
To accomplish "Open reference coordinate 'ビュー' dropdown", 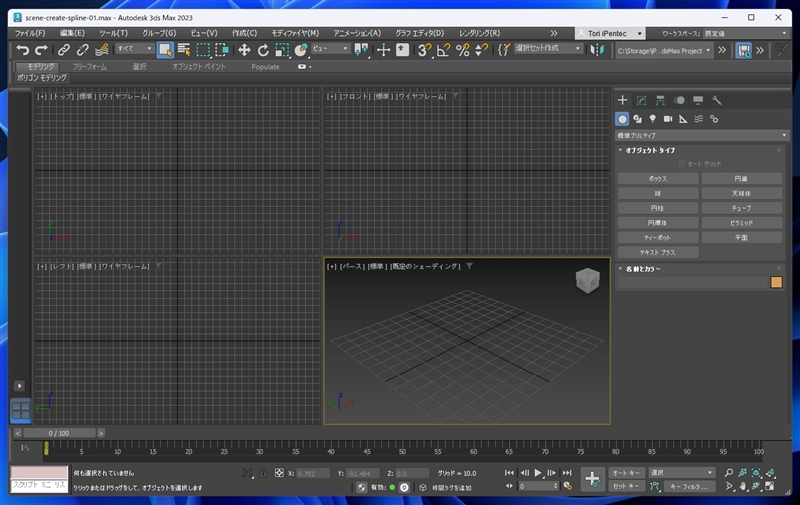I will pyautogui.click(x=330, y=48).
